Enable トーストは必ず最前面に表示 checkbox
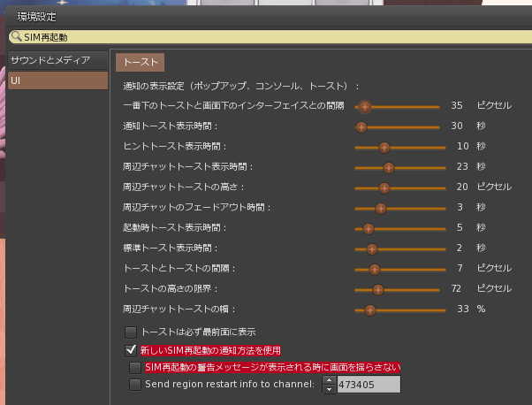Screen dimensions: 532x405 point(131,332)
